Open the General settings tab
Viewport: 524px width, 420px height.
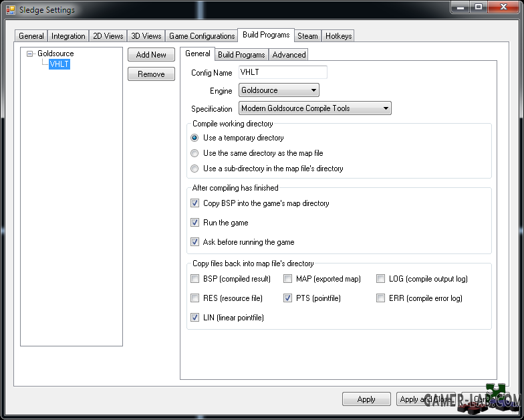coord(31,36)
